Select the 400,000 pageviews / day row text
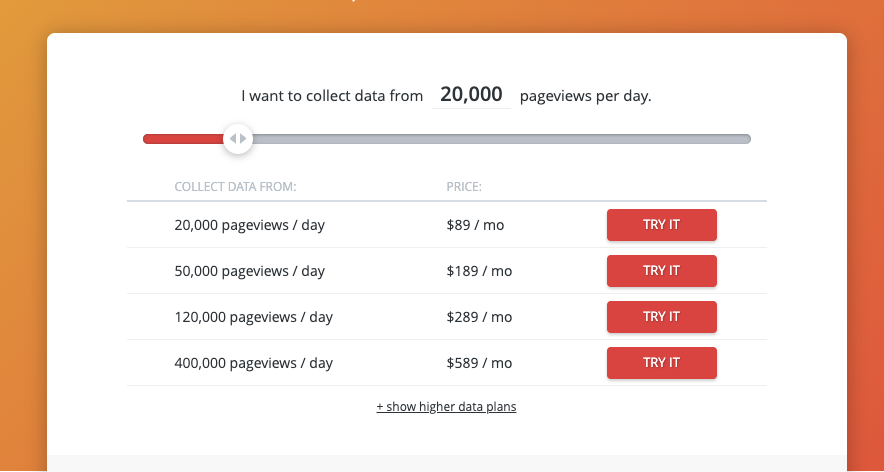This screenshot has height=472, width=884. point(254,363)
